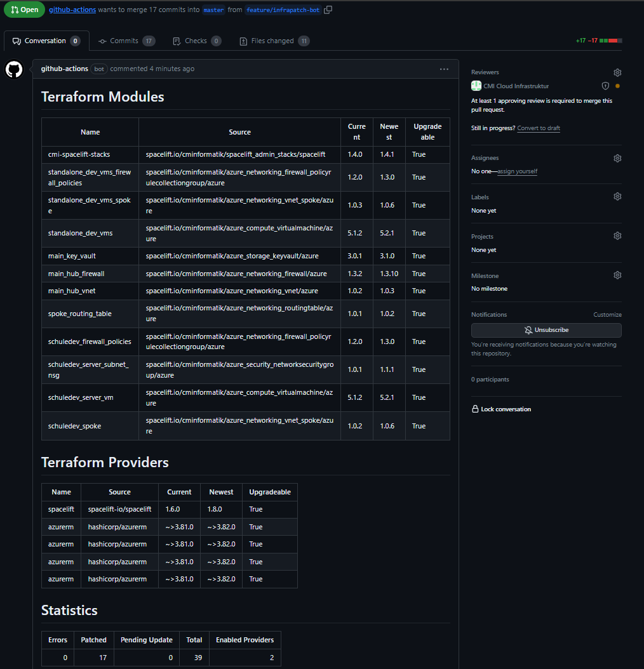644x669 pixels.
Task: Click the Terraform Modules heading
Action: 102,97
